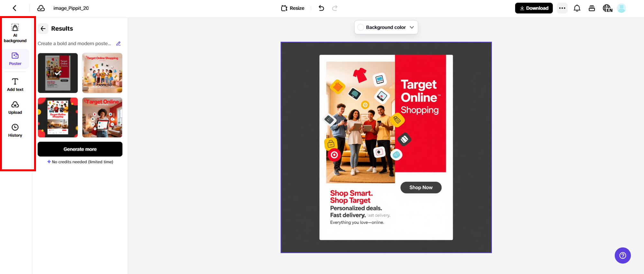Undo the last action
Image resolution: width=644 pixels, height=274 pixels.
point(321,8)
